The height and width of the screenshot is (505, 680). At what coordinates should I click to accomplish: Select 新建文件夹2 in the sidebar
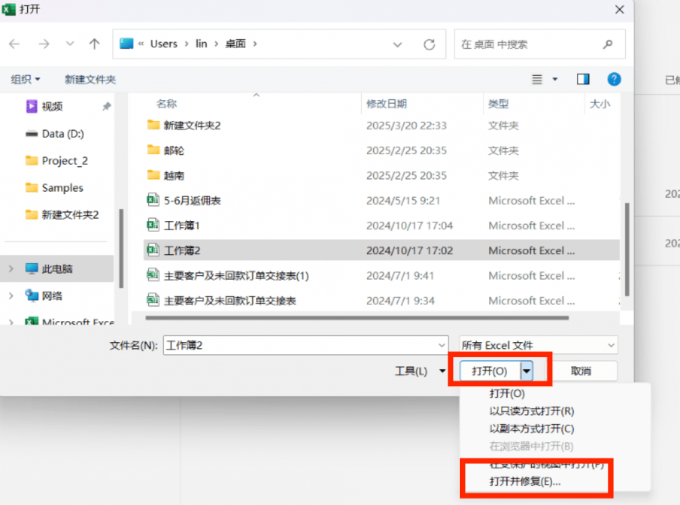62,215
